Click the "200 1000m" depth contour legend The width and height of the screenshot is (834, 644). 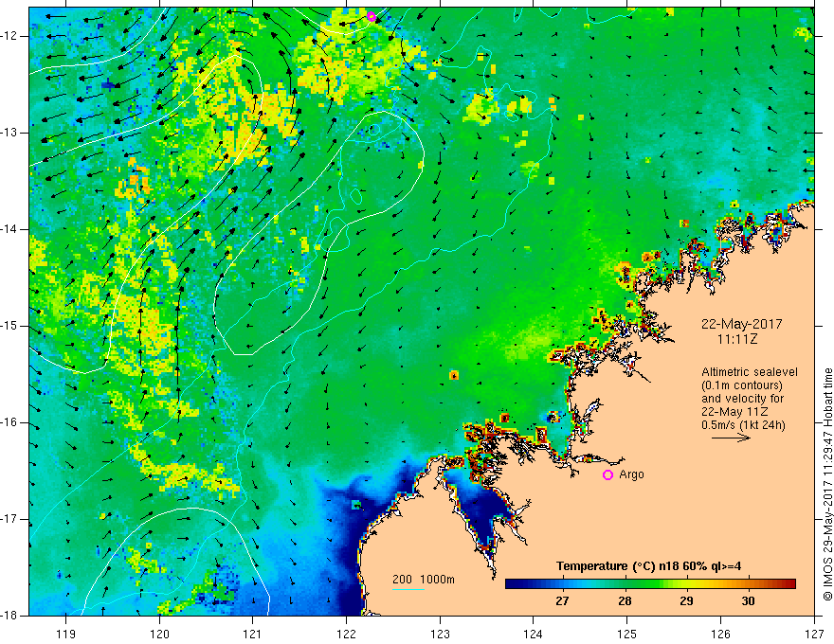(x=424, y=580)
